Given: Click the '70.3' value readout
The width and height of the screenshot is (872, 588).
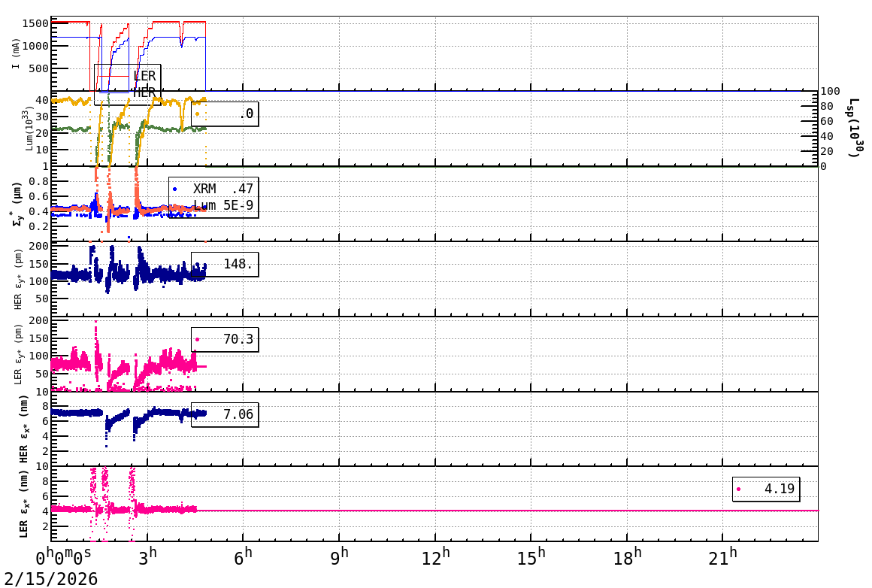Looking at the screenshot, I should [238, 339].
